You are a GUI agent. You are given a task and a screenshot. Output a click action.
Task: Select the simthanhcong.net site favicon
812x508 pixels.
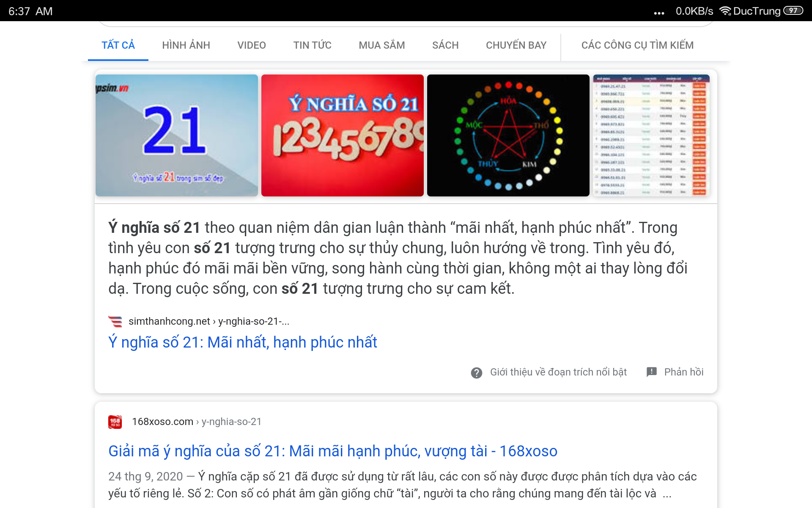[115, 321]
